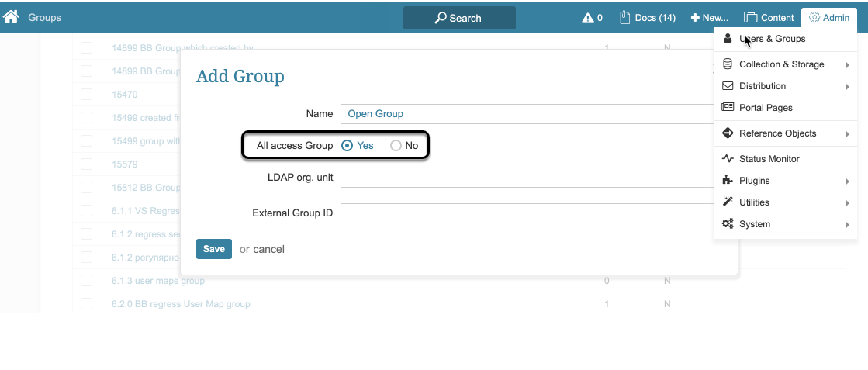Select No for All access Group

coord(396,146)
